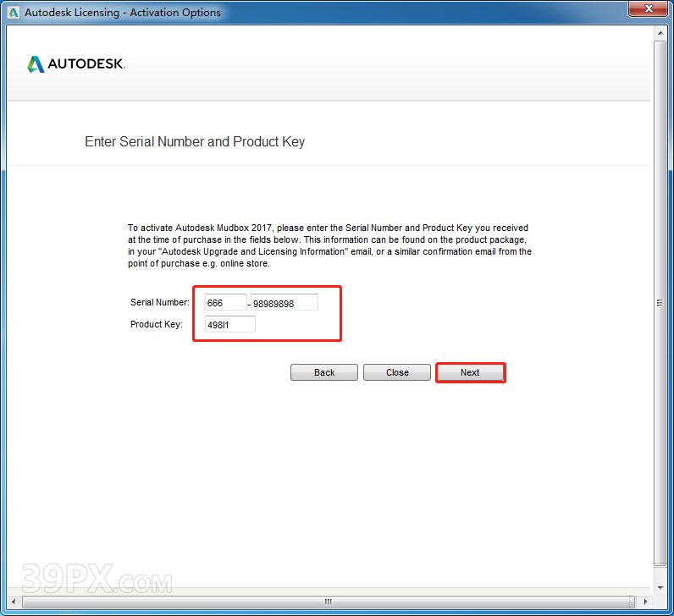Click the serial number prefix field containing 666
The width and height of the screenshot is (674, 616).
225,303
